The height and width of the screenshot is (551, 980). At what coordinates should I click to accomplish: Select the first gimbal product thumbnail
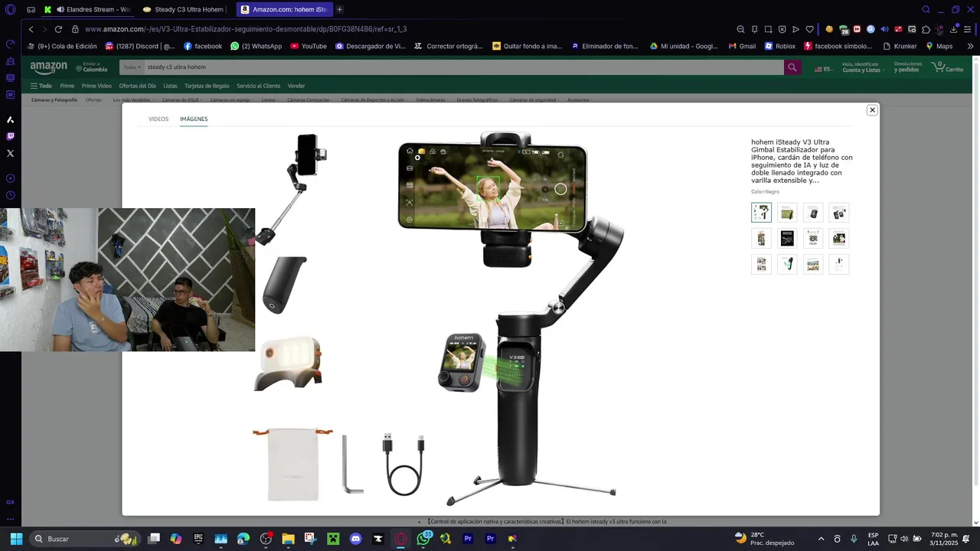761,213
